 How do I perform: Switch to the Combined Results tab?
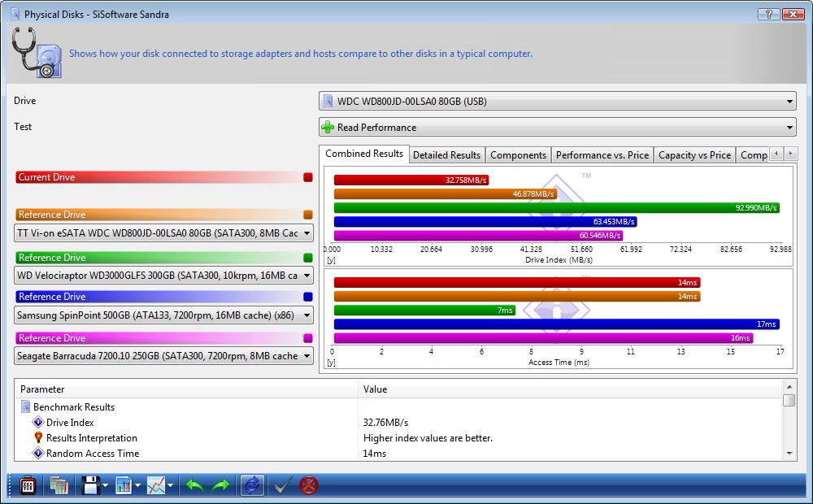pyautogui.click(x=364, y=154)
